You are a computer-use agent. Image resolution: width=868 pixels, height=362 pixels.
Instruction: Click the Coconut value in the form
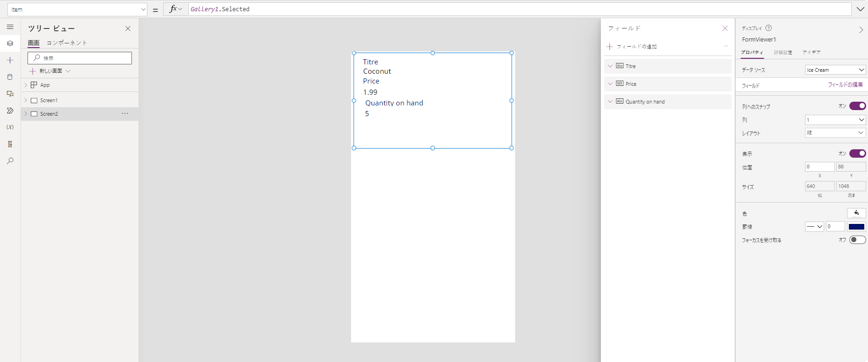coord(377,71)
